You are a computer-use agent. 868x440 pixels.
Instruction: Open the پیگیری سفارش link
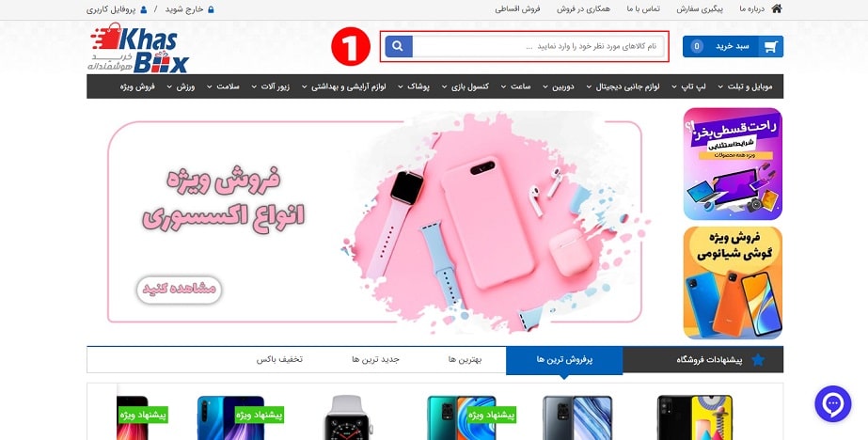(x=700, y=9)
